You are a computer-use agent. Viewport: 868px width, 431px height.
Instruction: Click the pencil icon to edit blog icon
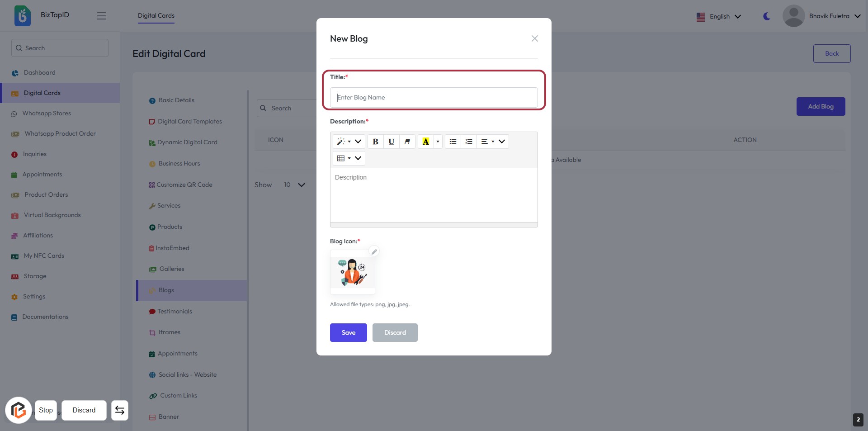click(x=374, y=251)
